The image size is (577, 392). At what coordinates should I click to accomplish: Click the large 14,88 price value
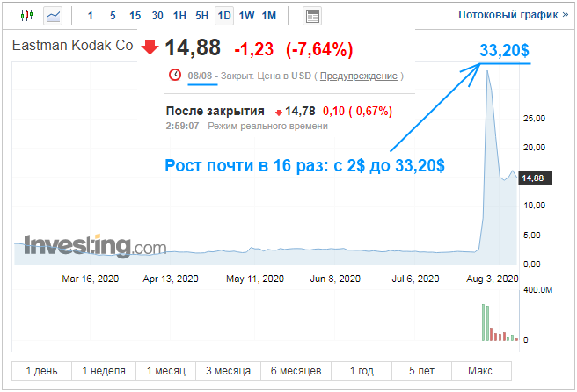pyautogui.click(x=193, y=47)
